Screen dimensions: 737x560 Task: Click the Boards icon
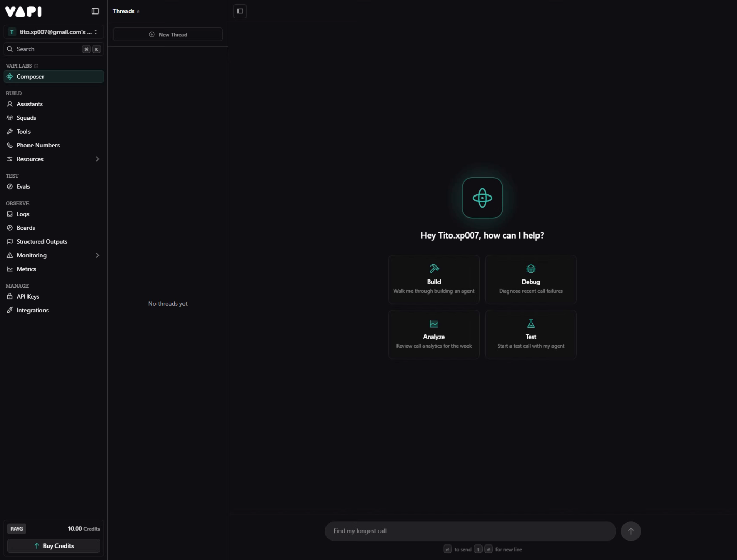[x=10, y=228]
